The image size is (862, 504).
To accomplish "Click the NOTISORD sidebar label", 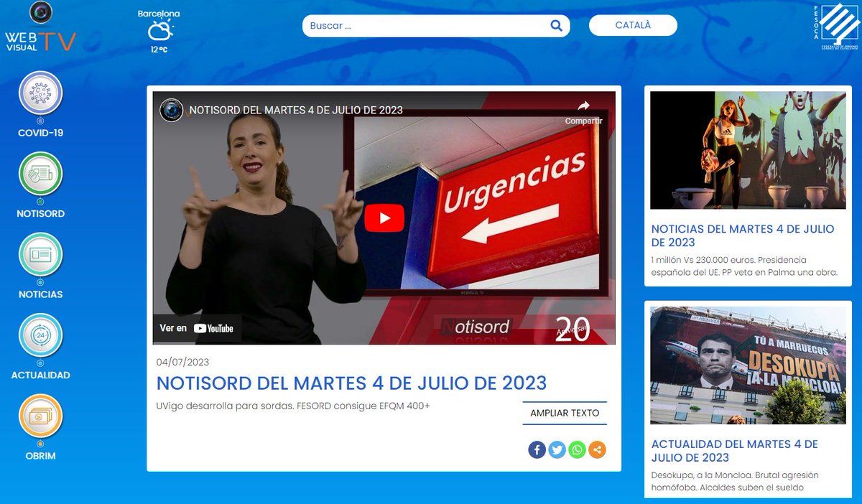I will (x=40, y=213).
